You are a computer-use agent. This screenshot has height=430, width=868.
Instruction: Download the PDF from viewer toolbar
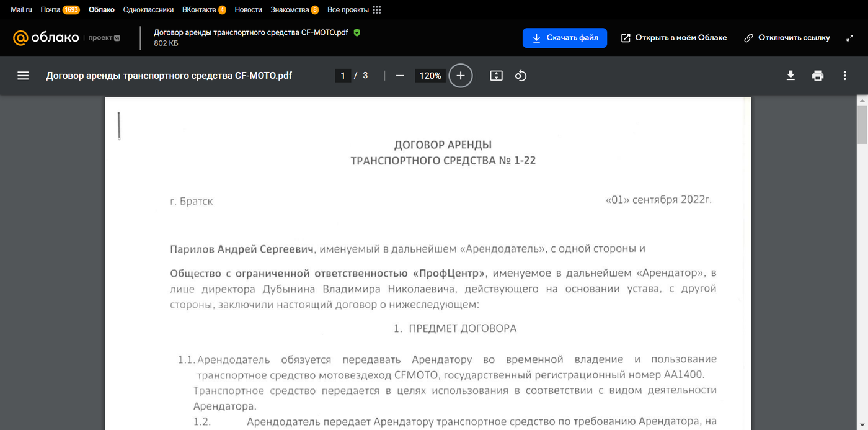point(790,76)
